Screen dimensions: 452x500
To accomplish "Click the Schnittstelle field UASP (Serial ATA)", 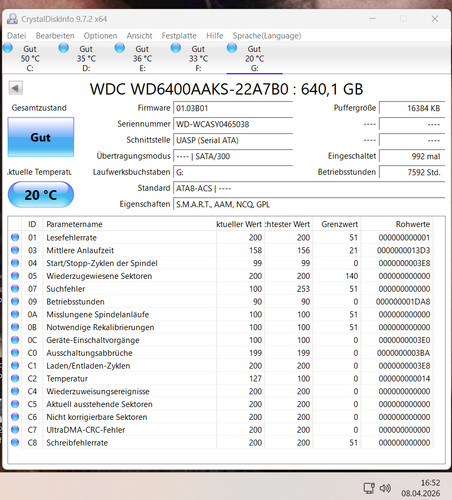I will [233, 140].
